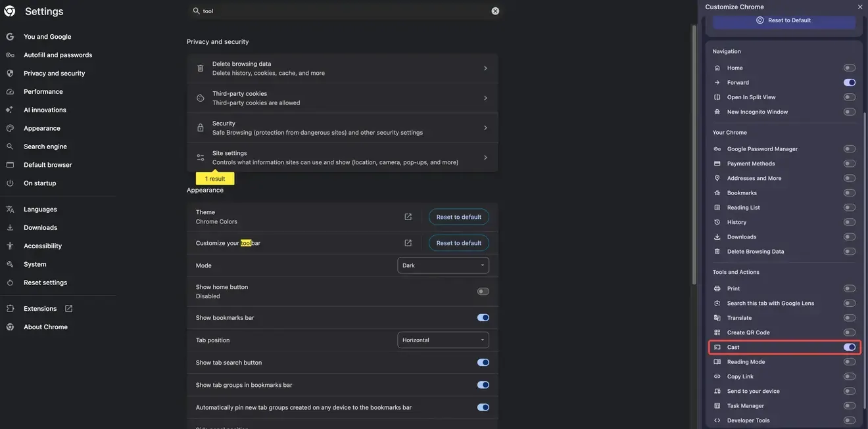
Task: Expand Site settings chevron
Action: (485, 158)
